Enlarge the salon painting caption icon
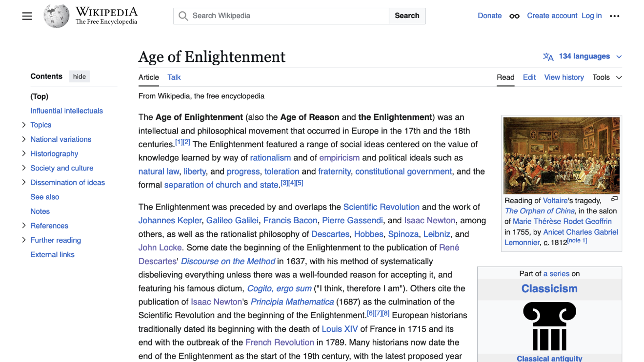Screen dimensions: 644x362 (x=614, y=199)
